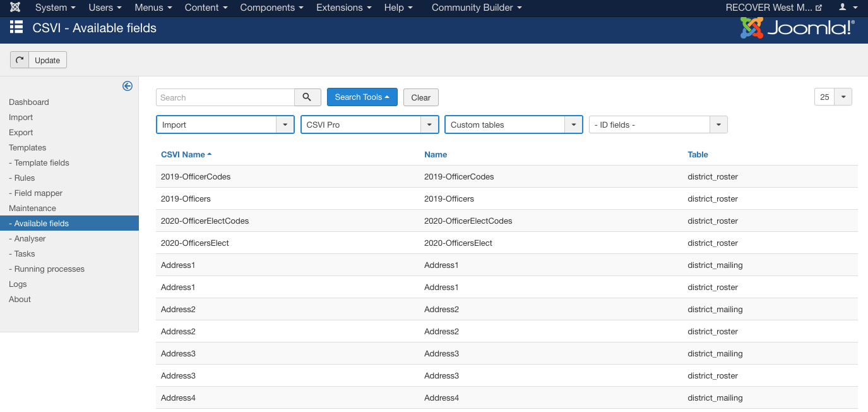Click the CSVI grid icon beside title
The image size is (868, 412).
pos(16,28)
